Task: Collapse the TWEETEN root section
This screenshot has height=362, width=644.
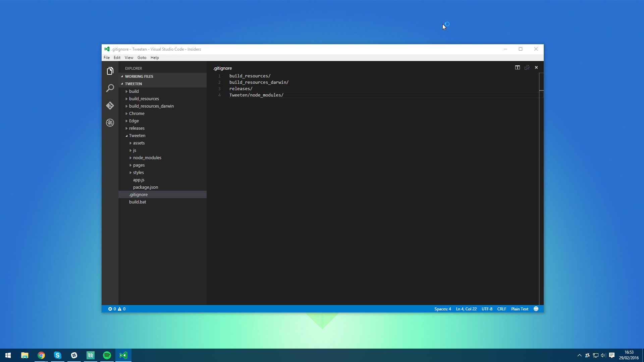Action: click(162, 84)
